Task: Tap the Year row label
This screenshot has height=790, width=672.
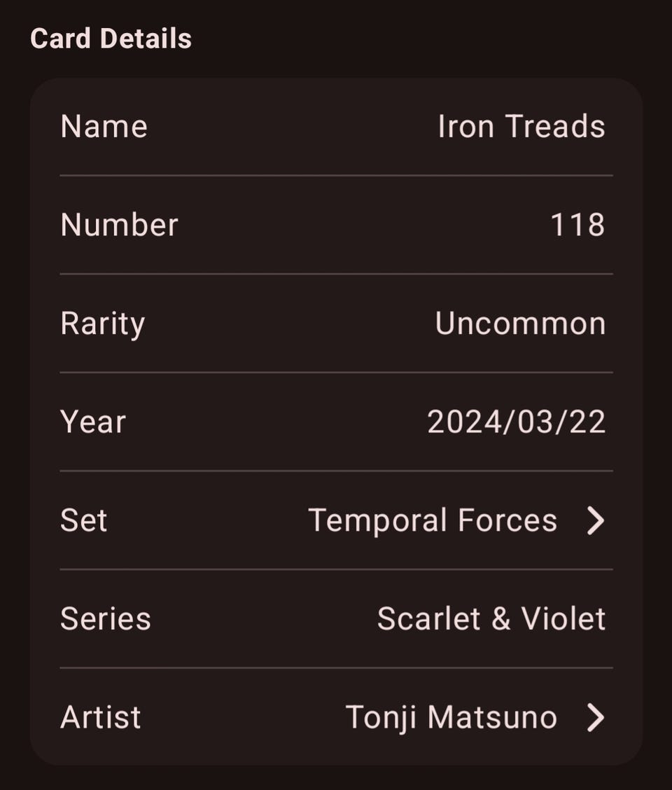Action: click(93, 422)
